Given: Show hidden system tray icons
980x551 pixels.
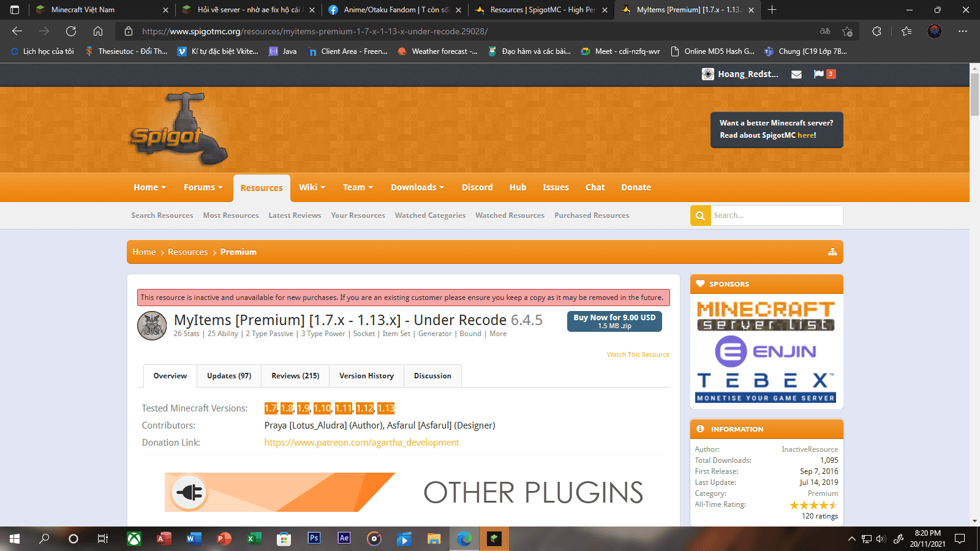Looking at the screenshot, I should [851, 539].
